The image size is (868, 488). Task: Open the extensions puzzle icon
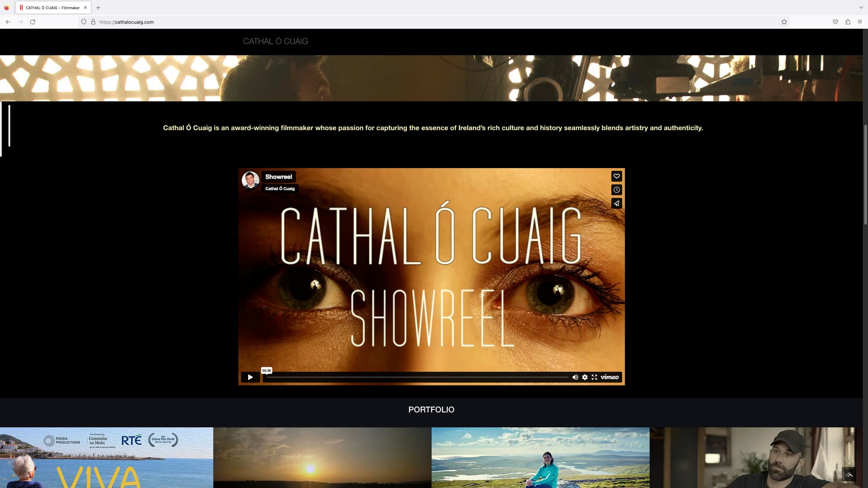848,22
